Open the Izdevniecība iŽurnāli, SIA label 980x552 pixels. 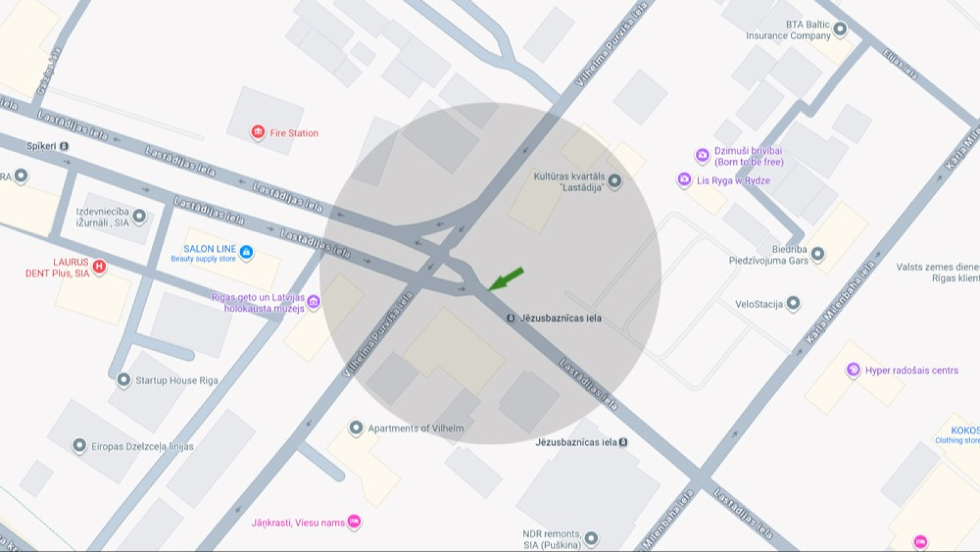click(x=102, y=217)
